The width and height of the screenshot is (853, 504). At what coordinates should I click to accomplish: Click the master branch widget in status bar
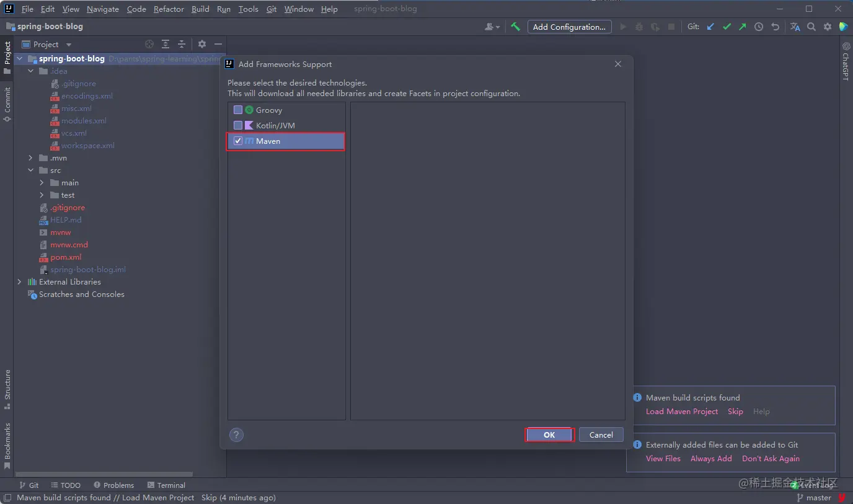(x=814, y=497)
